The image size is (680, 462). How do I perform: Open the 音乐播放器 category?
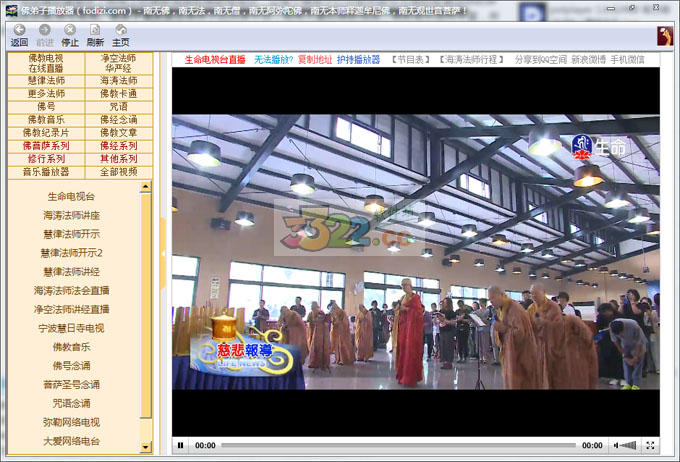pyautogui.click(x=46, y=172)
